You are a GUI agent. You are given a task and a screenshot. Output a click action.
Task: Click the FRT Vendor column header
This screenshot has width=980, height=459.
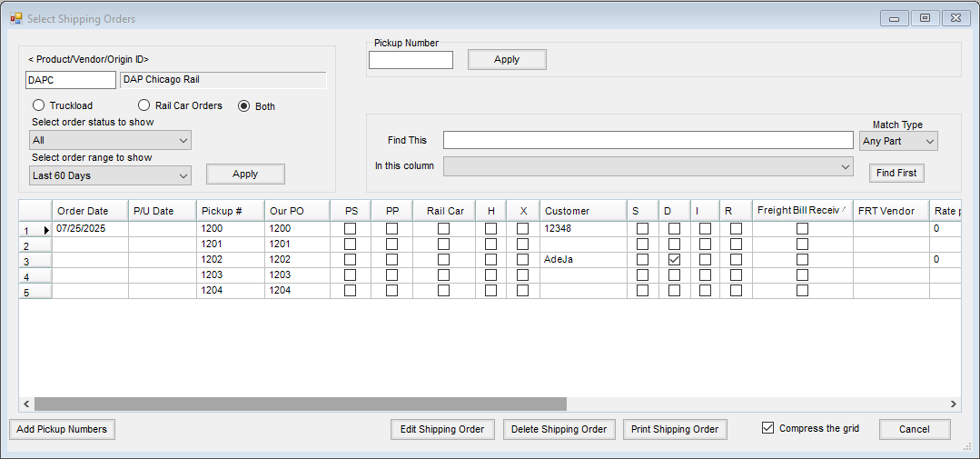point(891,211)
